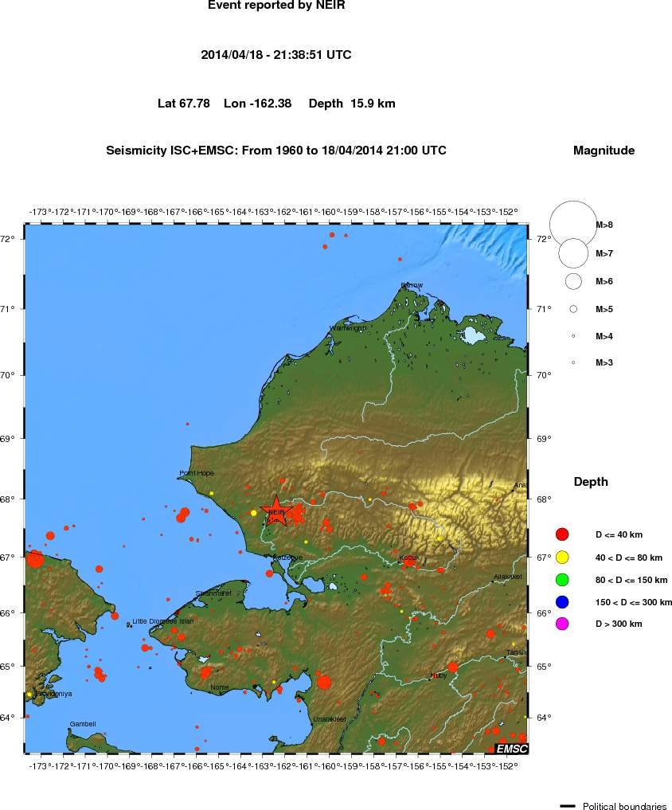Click the 'M>8' legend label

pos(604,225)
